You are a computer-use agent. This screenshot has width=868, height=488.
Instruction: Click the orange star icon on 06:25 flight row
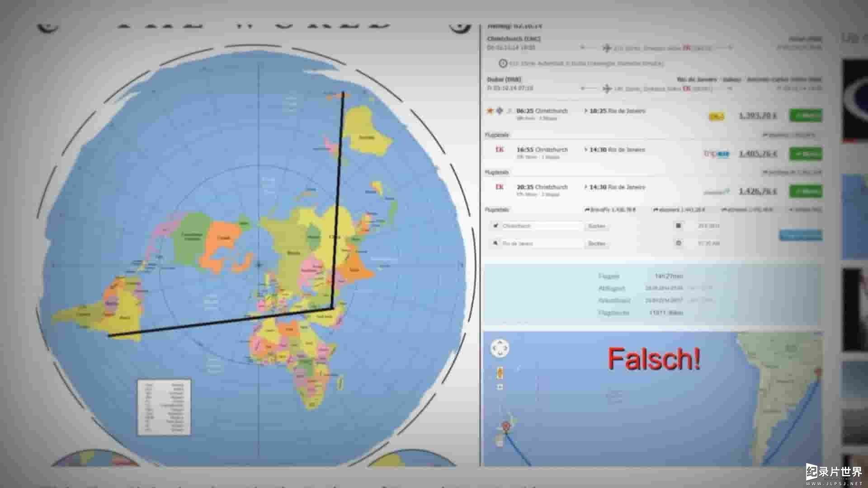490,111
